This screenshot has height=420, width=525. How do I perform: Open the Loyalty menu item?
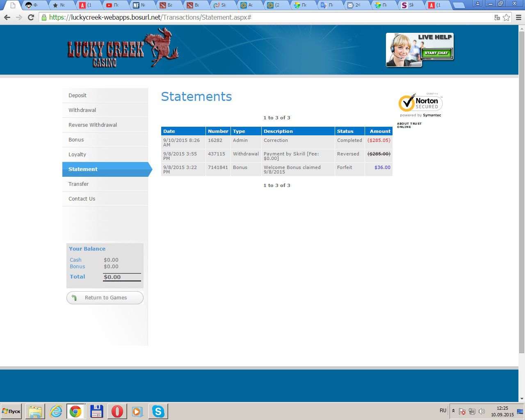[x=105, y=154]
